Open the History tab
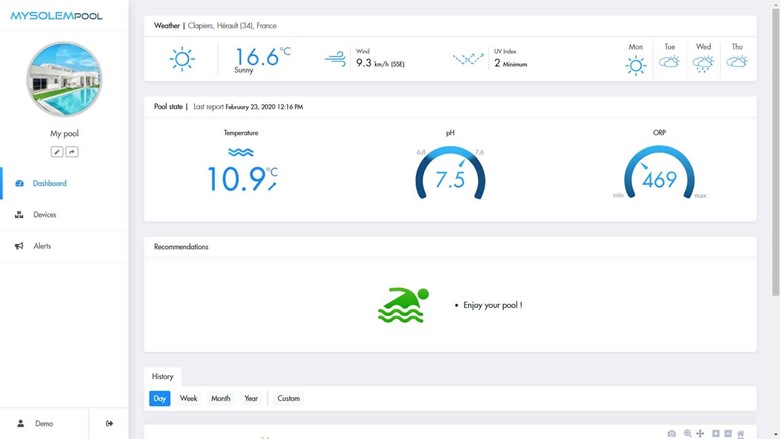780x439 pixels. (x=163, y=376)
